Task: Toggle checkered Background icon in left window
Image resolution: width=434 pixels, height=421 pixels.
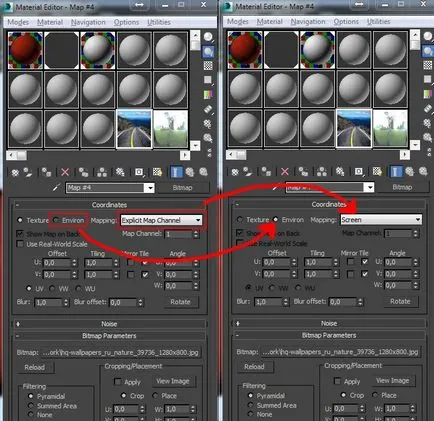Action: coord(208,66)
